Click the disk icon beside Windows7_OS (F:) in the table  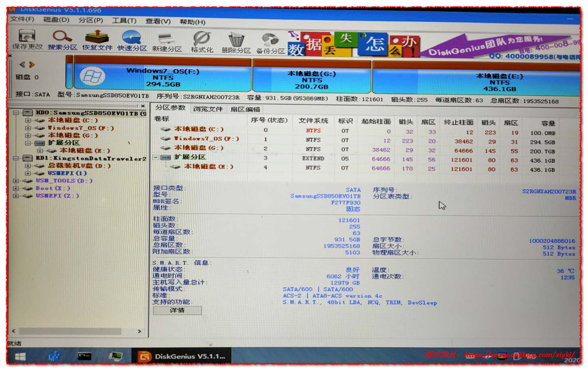[x=166, y=138]
